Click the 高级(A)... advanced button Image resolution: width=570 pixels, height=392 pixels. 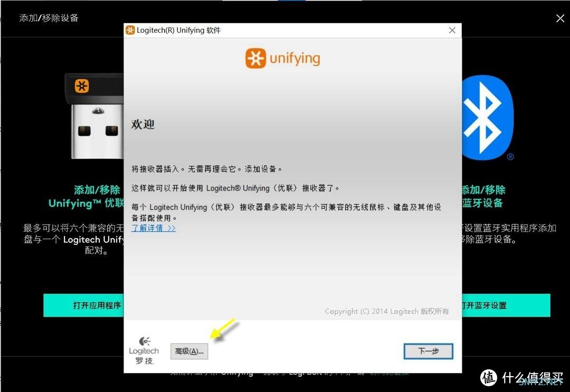point(189,351)
